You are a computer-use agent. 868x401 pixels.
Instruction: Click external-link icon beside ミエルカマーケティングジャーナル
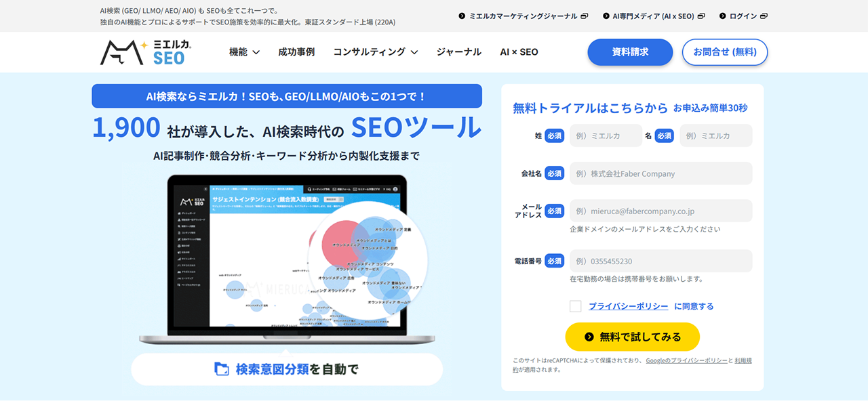[x=585, y=16]
